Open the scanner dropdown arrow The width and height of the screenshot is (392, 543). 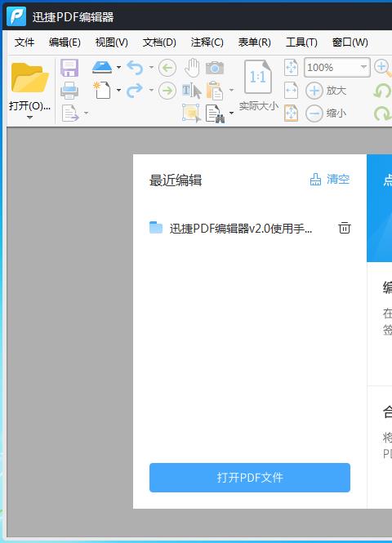(x=118, y=67)
